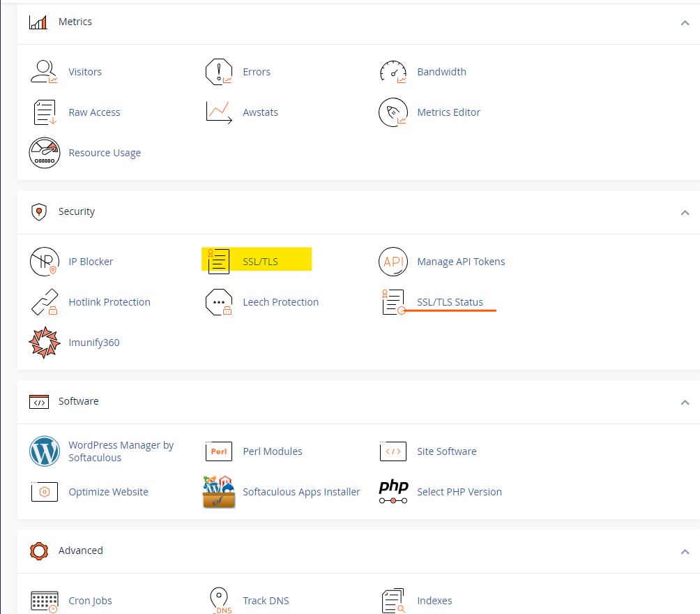Click the Softaculous Apps Installer box icon
The height and width of the screenshot is (614, 700).
pyautogui.click(x=219, y=492)
